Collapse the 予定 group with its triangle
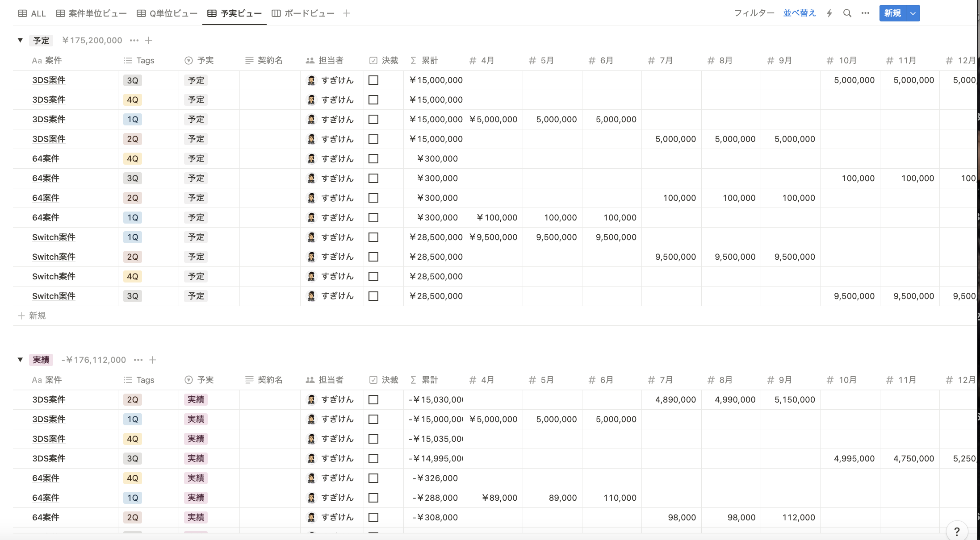 pos(20,40)
